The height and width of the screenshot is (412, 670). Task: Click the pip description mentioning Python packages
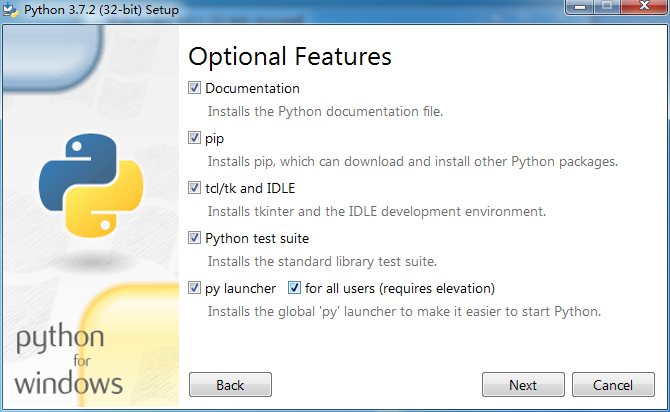(x=413, y=162)
